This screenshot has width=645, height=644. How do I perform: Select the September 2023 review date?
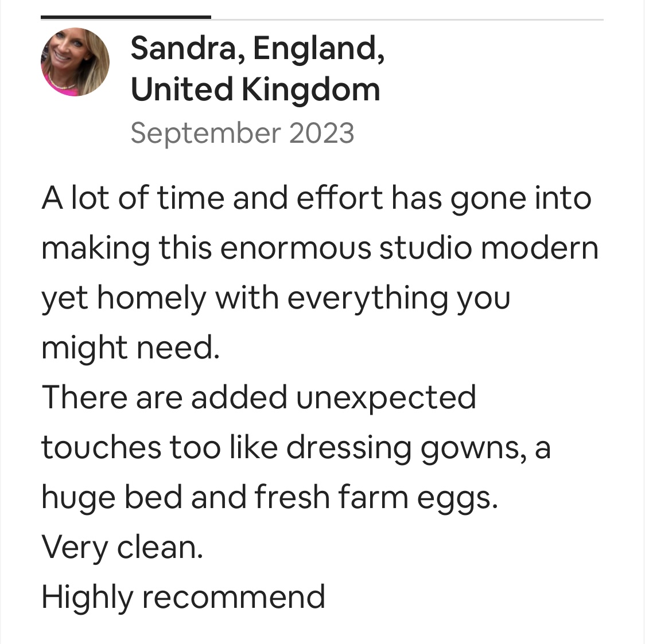(x=242, y=133)
